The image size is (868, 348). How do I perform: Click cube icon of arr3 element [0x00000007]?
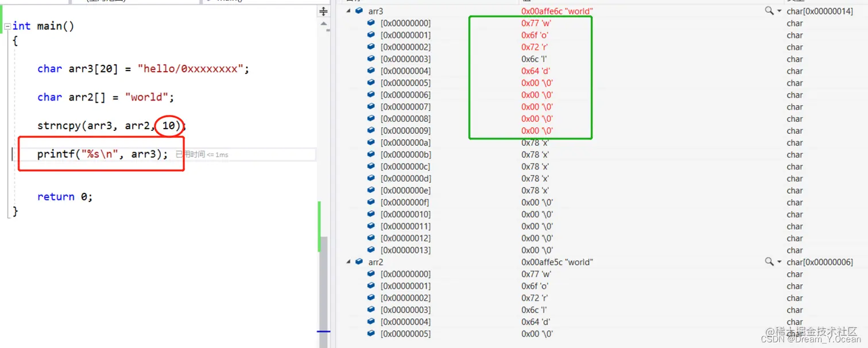[371, 107]
